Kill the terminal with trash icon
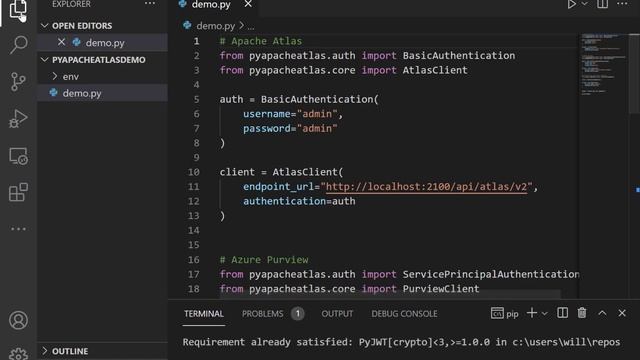Viewport: 640px width, 360px height. (582, 313)
